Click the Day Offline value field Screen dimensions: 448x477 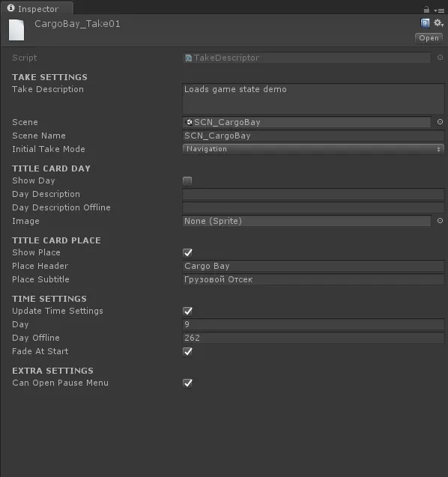click(x=313, y=338)
